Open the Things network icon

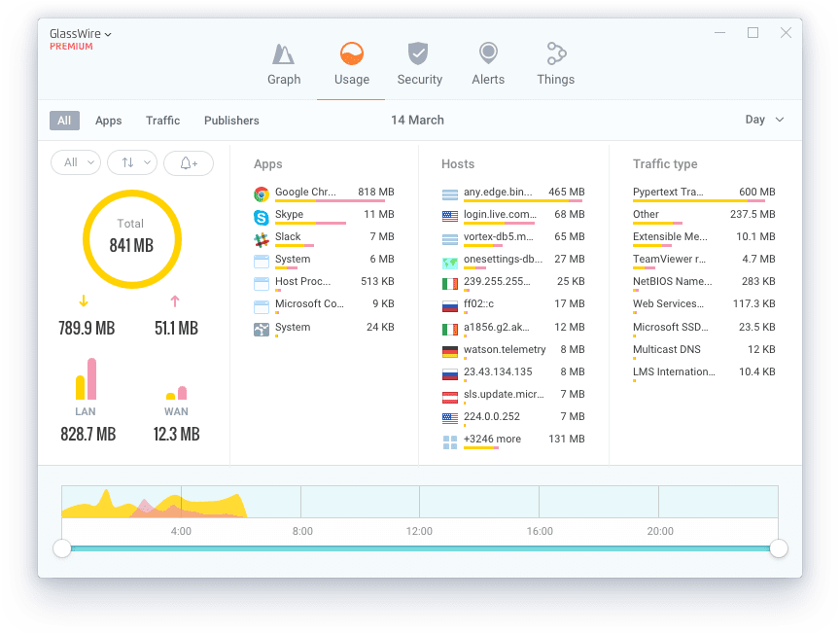(555, 53)
